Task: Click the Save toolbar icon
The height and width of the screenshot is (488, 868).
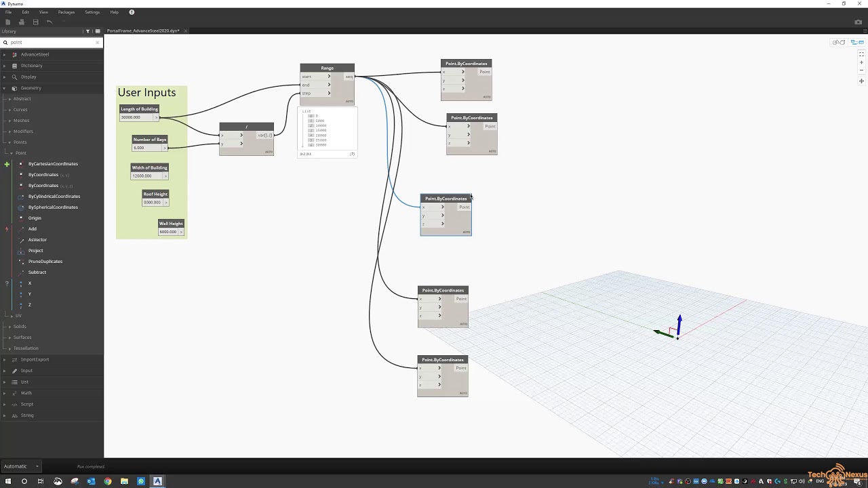Action: (36, 22)
